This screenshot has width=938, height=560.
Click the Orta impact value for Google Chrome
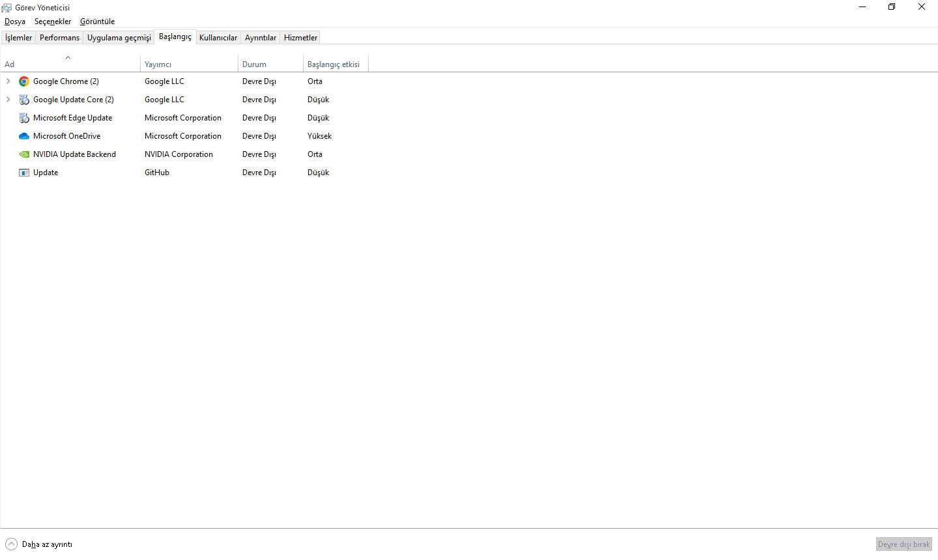coord(315,81)
